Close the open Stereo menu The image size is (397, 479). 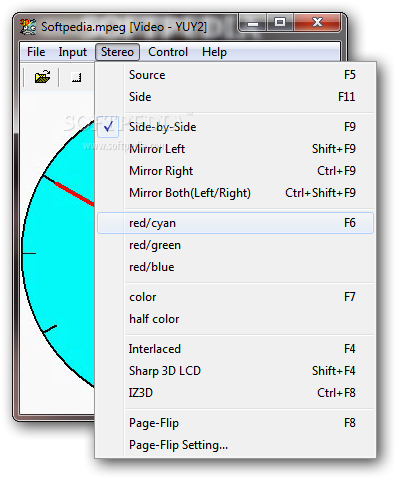117,52
